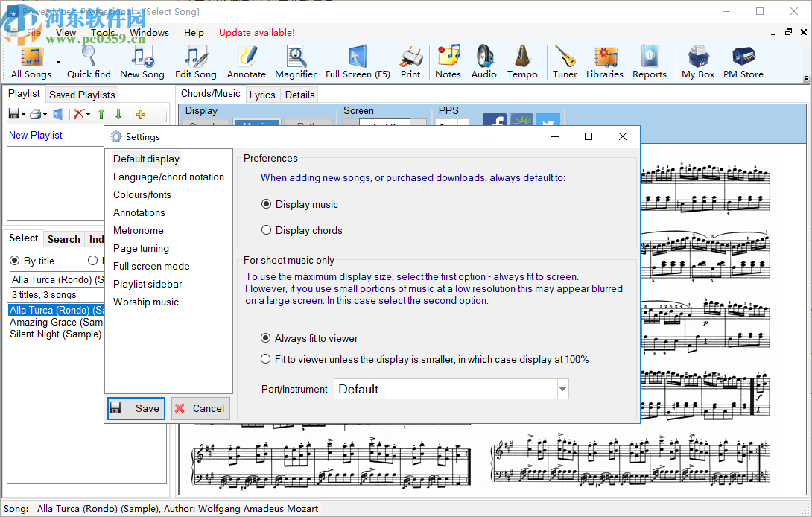Switch to the Saved Playlists tab
Image resolution: width=812 pixels, height=517 pixels.
82,95
